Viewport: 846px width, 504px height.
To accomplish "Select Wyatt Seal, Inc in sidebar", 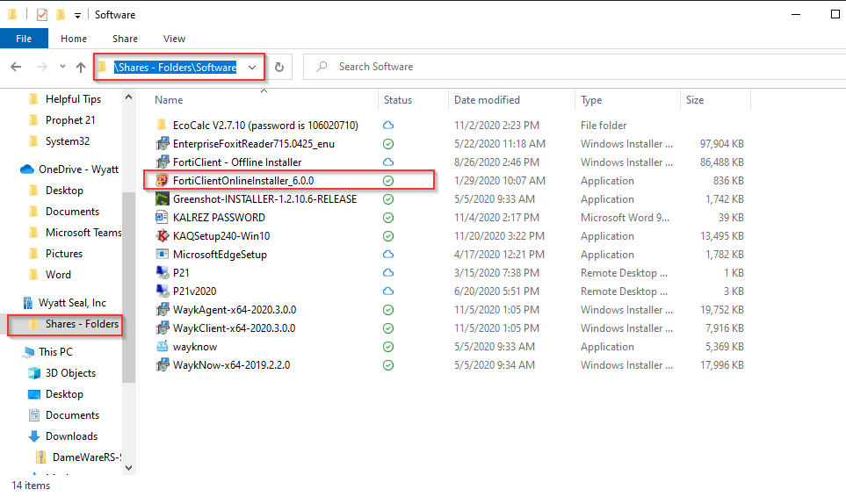I will [x=72, y=303].
